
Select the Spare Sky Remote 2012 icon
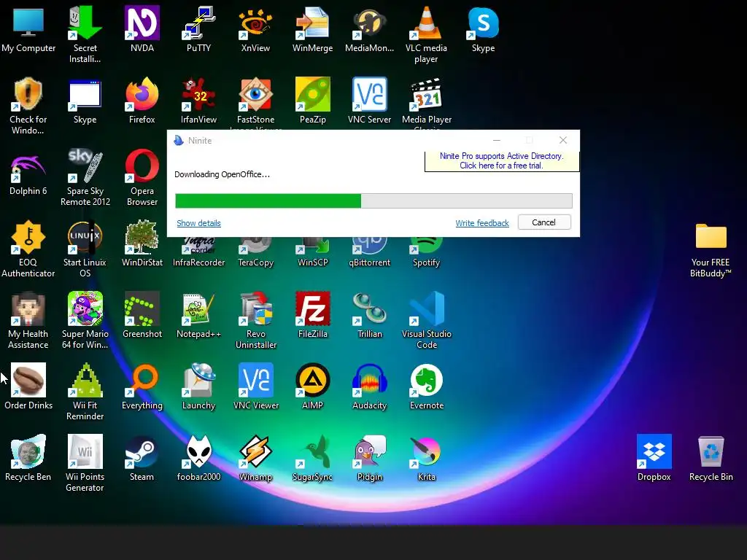coord(85,166)
